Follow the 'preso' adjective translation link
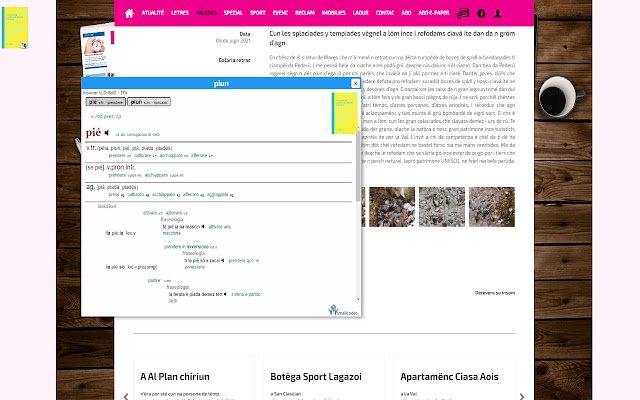Viewport: 640px width, 400px height. click(114, 195)
